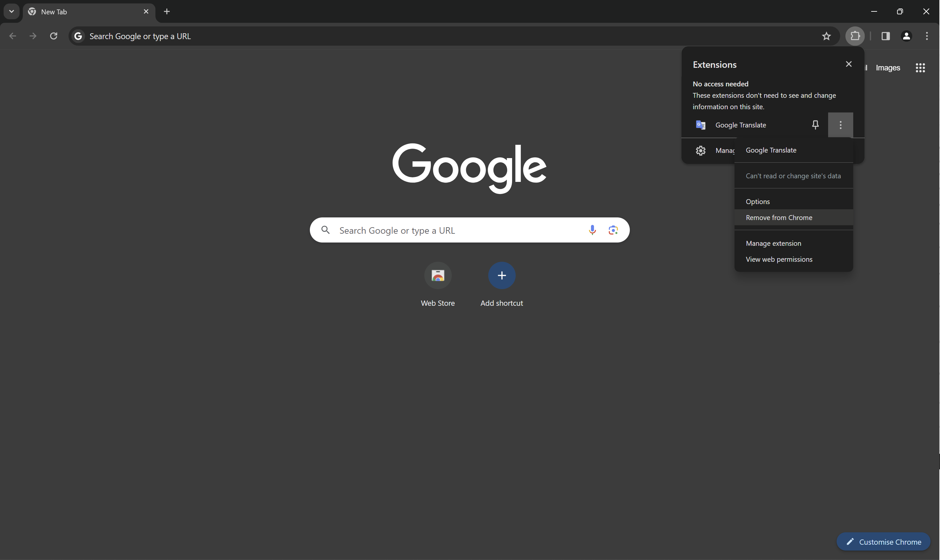Choose Manage extension menu item

[x=794, y=243]
